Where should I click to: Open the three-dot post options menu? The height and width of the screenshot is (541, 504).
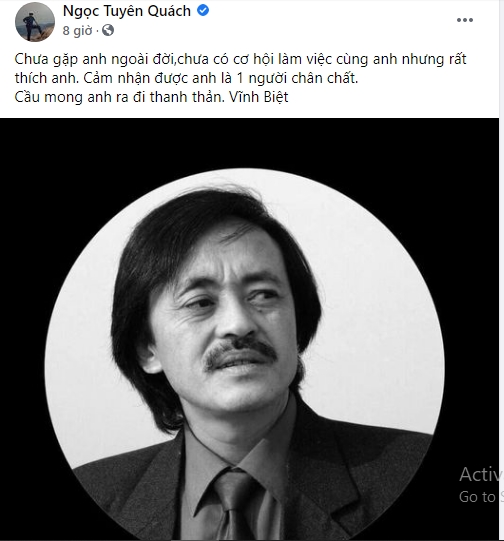pyautogui.click(x=465, y=20)
